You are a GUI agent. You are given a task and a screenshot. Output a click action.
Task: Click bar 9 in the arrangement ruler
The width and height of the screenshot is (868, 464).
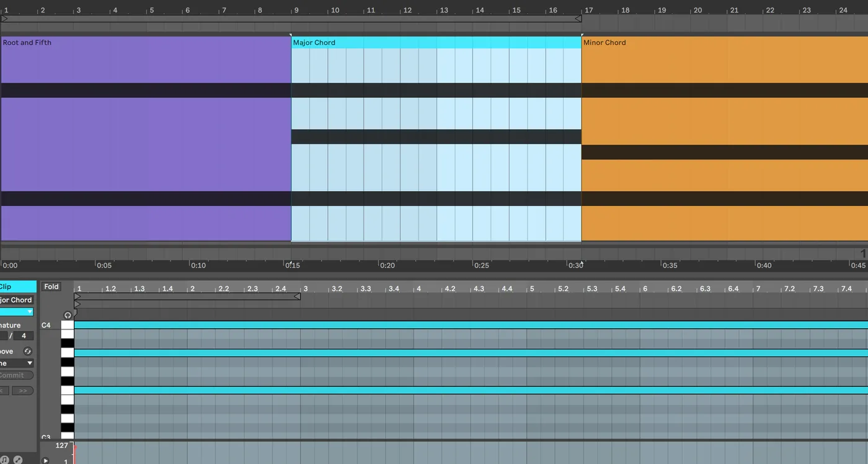click(296, 10)
